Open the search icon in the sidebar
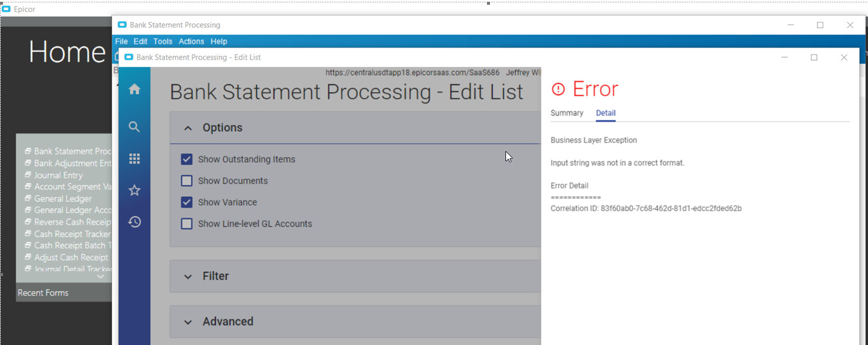Screen dimensions: 868x345 [135, 127]
